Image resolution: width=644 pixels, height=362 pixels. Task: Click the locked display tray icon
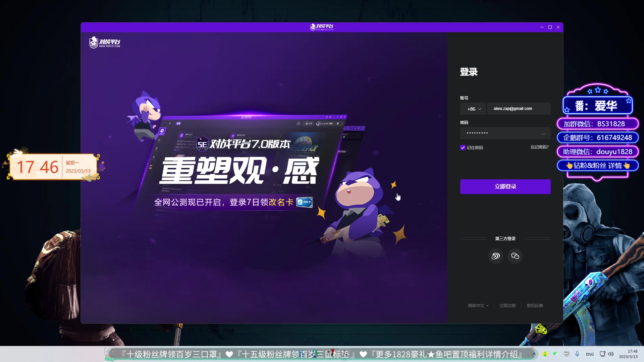[x=567, y=354]
